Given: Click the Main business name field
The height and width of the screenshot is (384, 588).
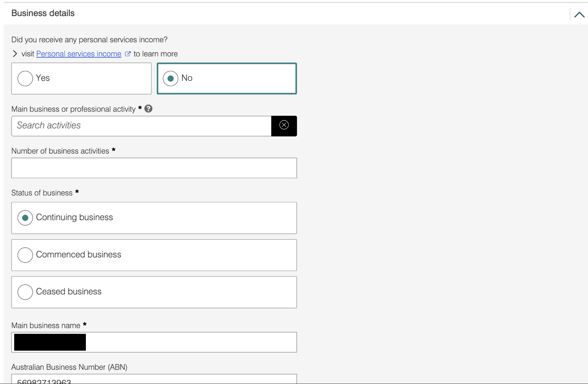Looking at the screenshot, I should click(x=154, y=342).
